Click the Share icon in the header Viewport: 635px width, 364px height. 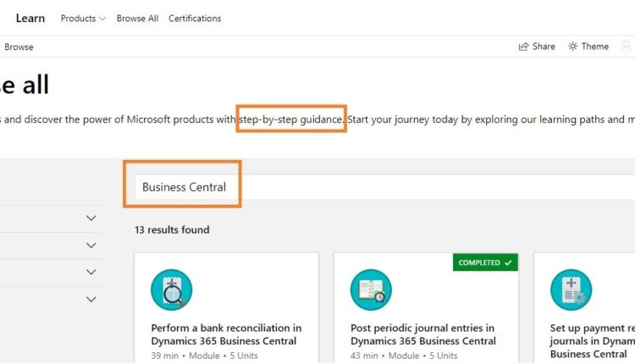523,47
